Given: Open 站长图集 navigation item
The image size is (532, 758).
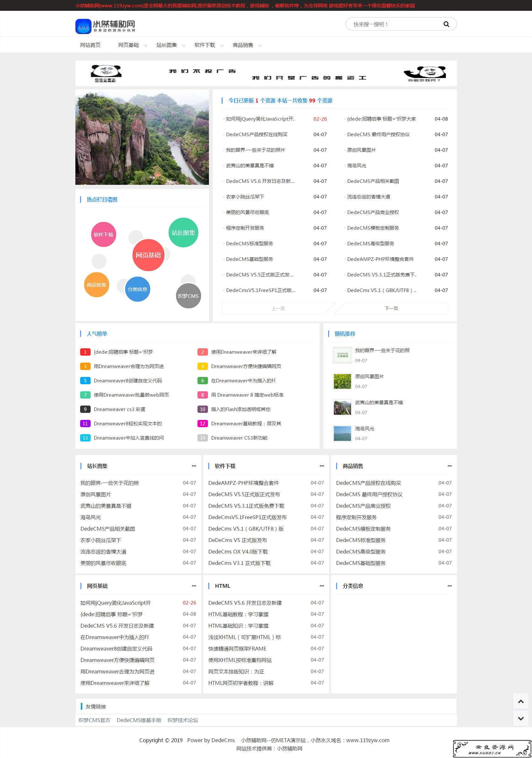Looking at the screenshot, I should click(x=167, y=45).
